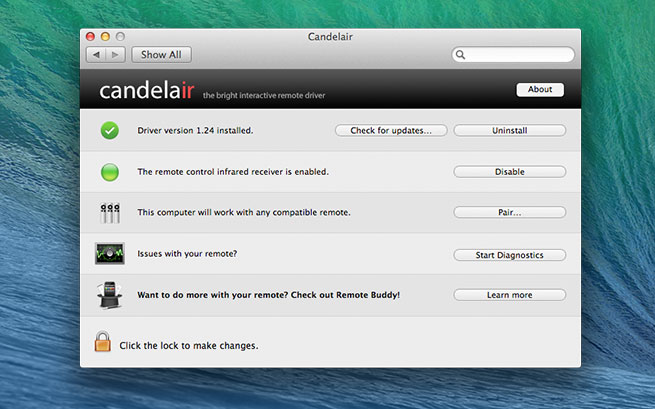
Task: Click the Remote Buddy top hat icon
Action: [x=109, y=295]
